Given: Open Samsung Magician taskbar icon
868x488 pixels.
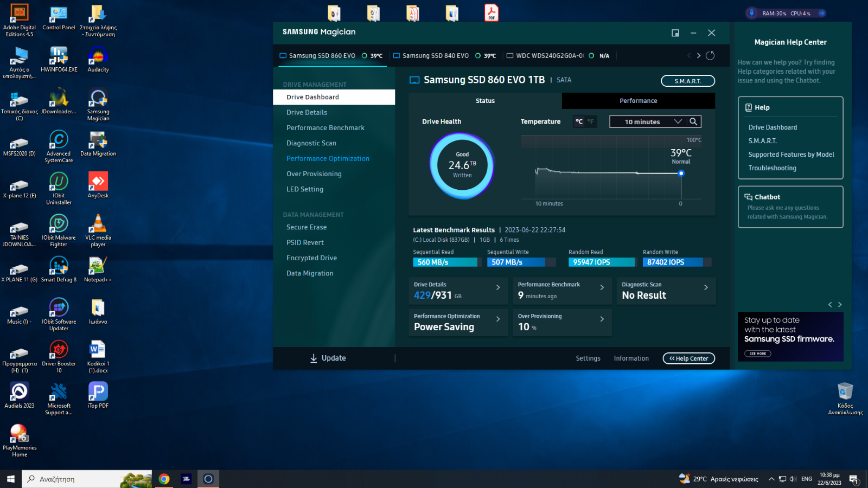Looking at the screenshot, I should click(x=208, y=479).
